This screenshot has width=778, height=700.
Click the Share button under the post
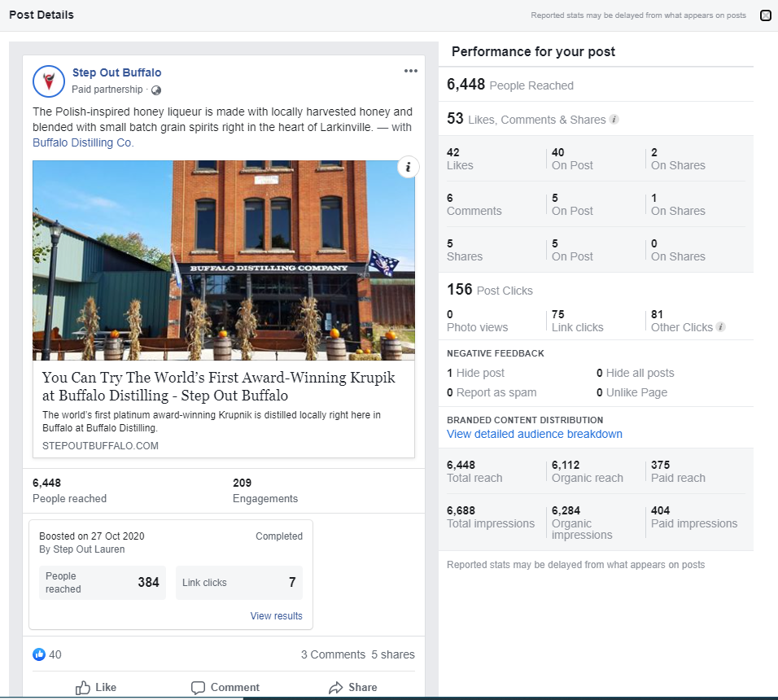point(352,687)
